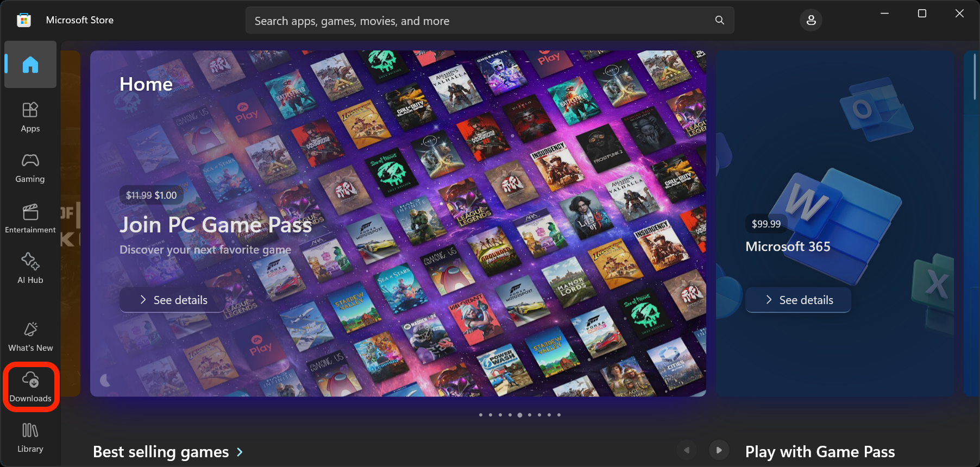Click the search magnifier icon
This screenshot has height=467, width=980.
tap(720, 20)
